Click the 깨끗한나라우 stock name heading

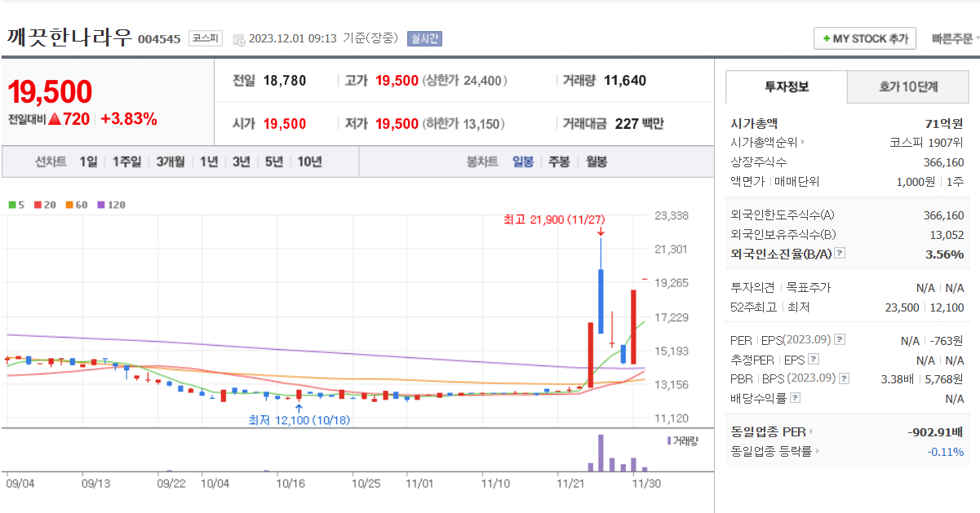tap(69, 38)
